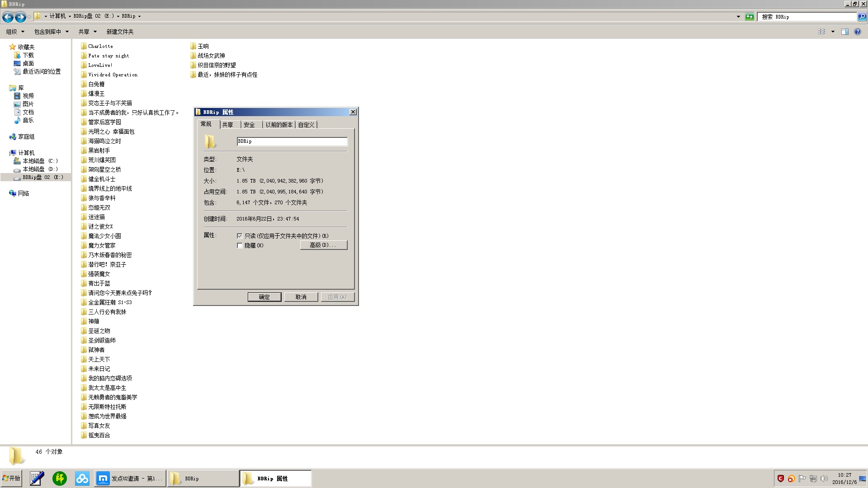Image resolution: width=868 pixels, height=488 pixels.
Task: Go forward with the Forward arrow button
Action: pyautogui.click(x=20, y=17)
